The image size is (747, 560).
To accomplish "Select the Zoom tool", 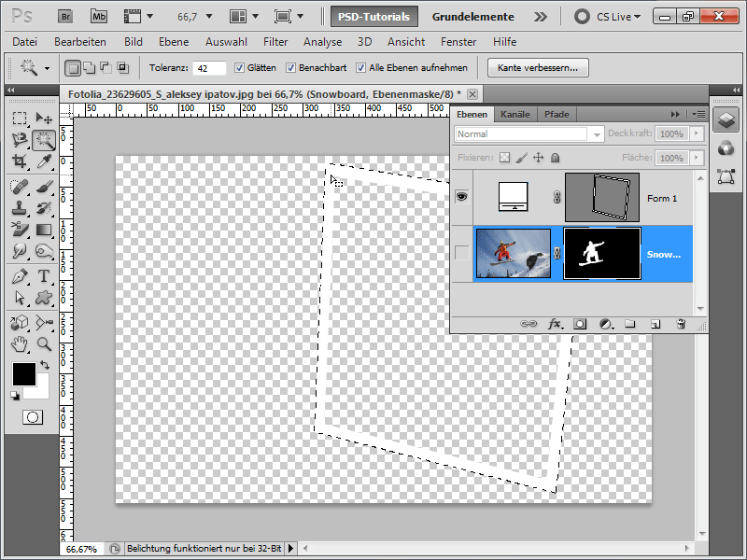I will coord(44,344).
